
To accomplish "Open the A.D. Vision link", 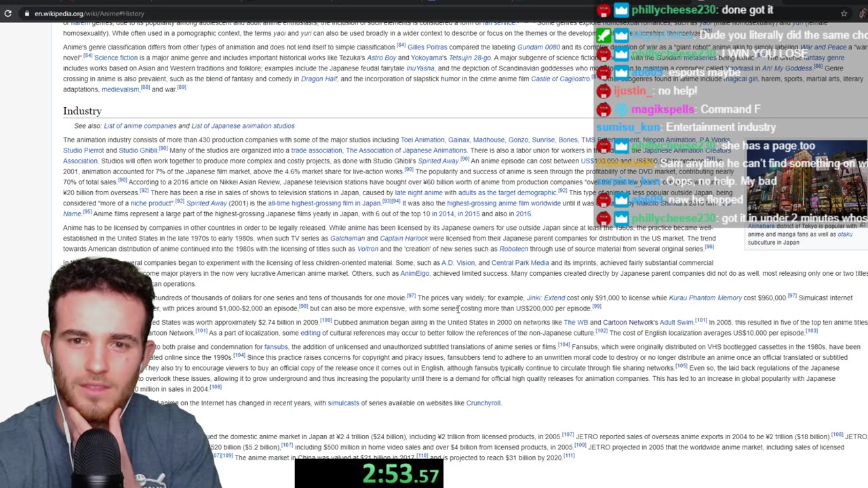I will (458, 263).
